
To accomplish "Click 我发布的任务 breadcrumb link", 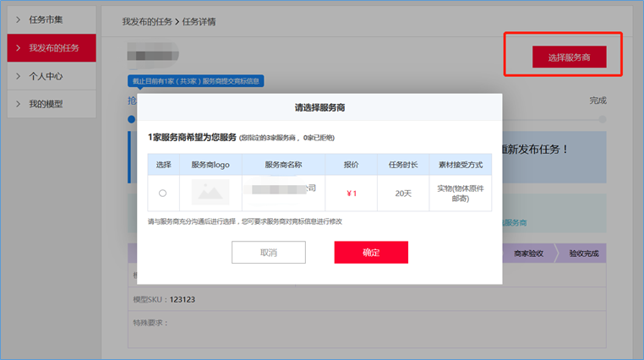I will pos(146,21).
